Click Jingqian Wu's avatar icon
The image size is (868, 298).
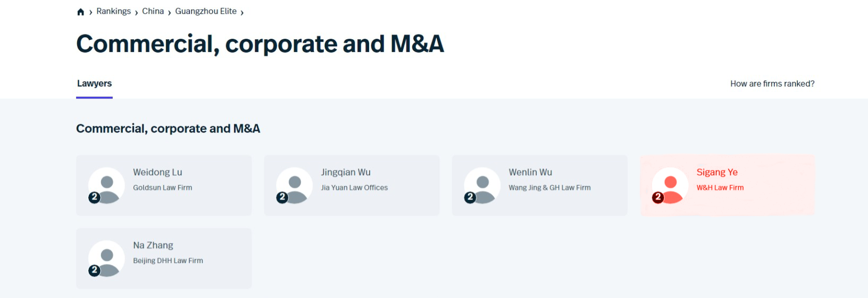294,185
